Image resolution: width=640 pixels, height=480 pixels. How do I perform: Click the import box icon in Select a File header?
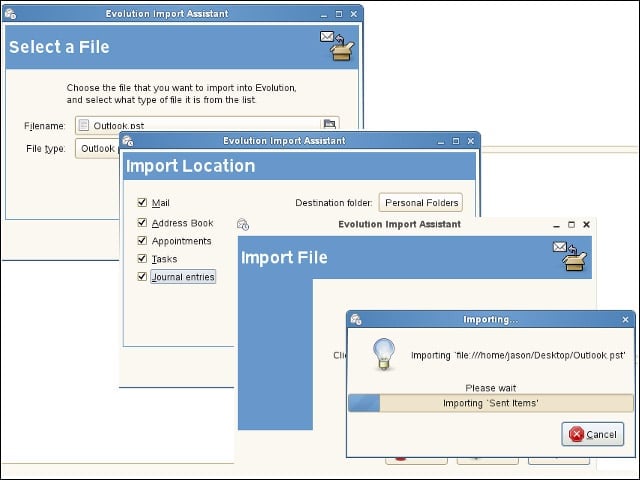337,46
